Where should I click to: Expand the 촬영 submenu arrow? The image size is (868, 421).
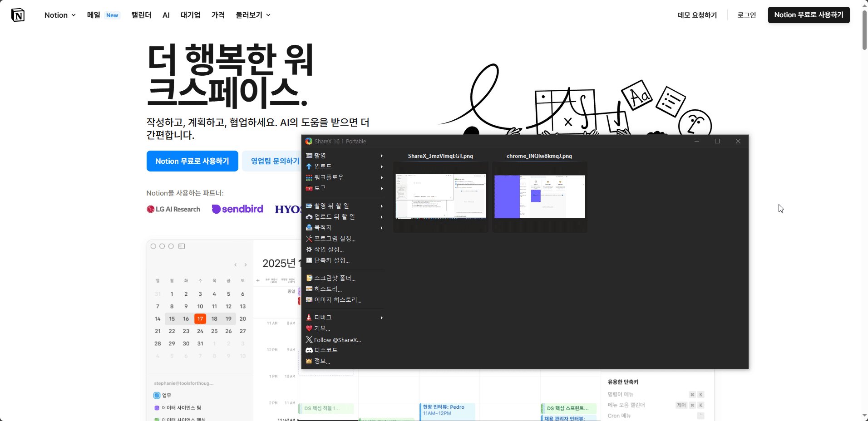[382, 156]
